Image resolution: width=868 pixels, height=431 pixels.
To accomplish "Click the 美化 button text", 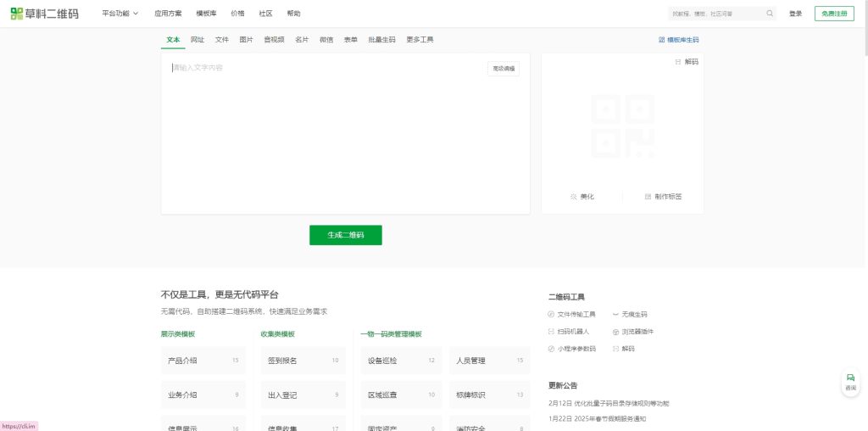I will [x=587, y=197].
